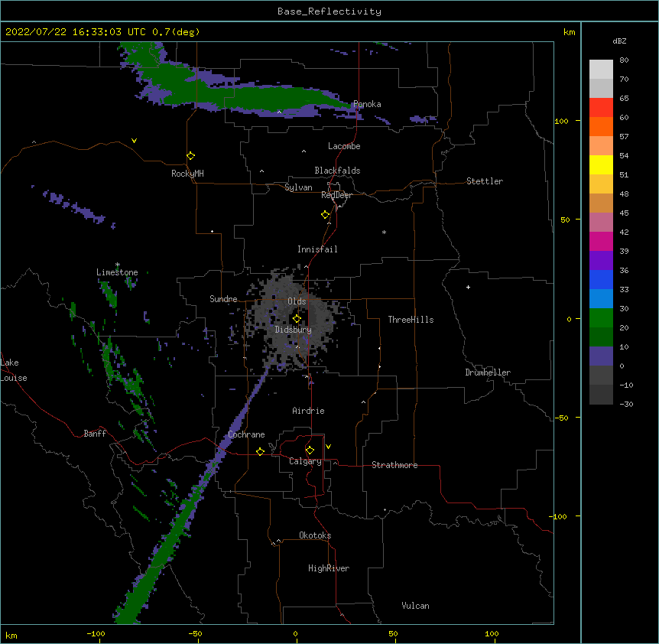This screenshot has width=659, height=644.
Task: Click the Drumheller label
Action: 488,372
